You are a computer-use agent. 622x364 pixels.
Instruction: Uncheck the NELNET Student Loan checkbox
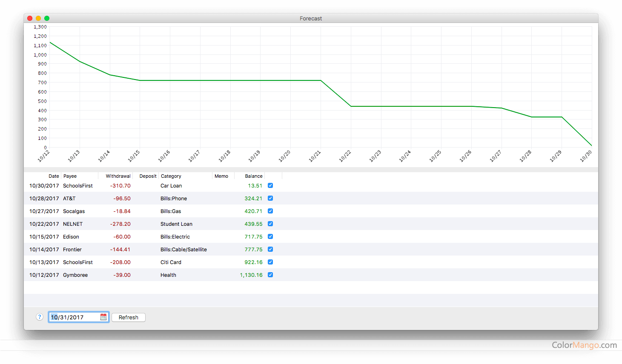[x=270, y=224]
